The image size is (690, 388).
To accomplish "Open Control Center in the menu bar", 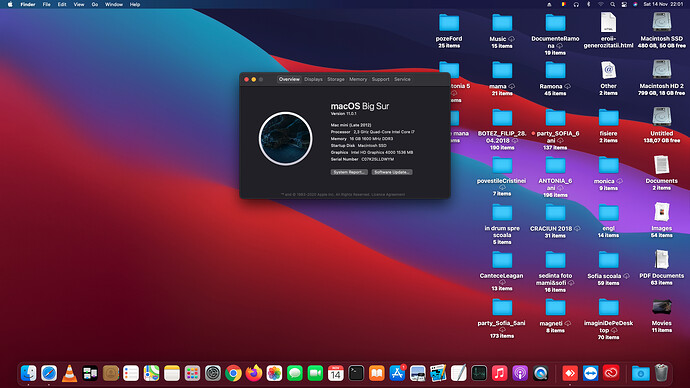I will 624,4.
